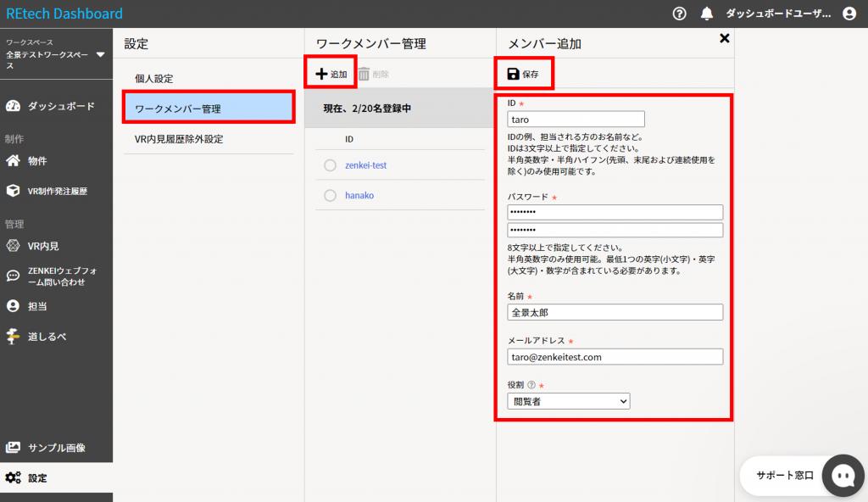Open notifications bell icon
Viewport: 868px width, 502px height.
click(707, 14)
